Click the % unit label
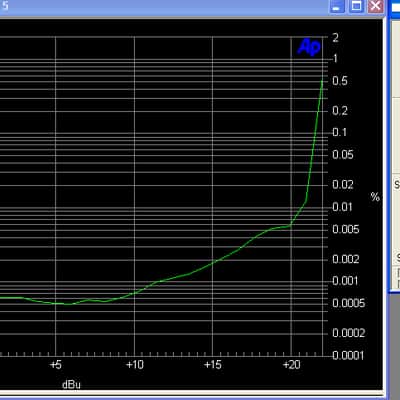The width and height of the screenshot is (400, 400). tap(375, 197)
